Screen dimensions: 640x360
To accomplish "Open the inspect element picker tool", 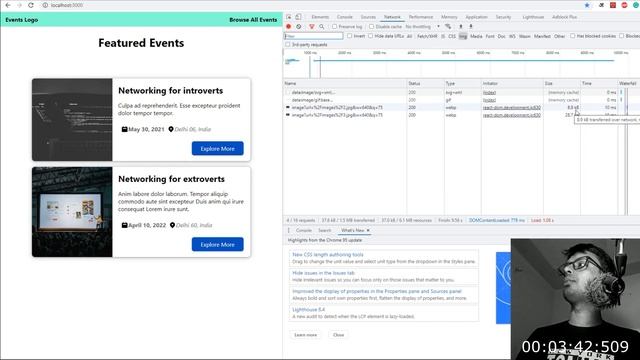I will 289,17.
